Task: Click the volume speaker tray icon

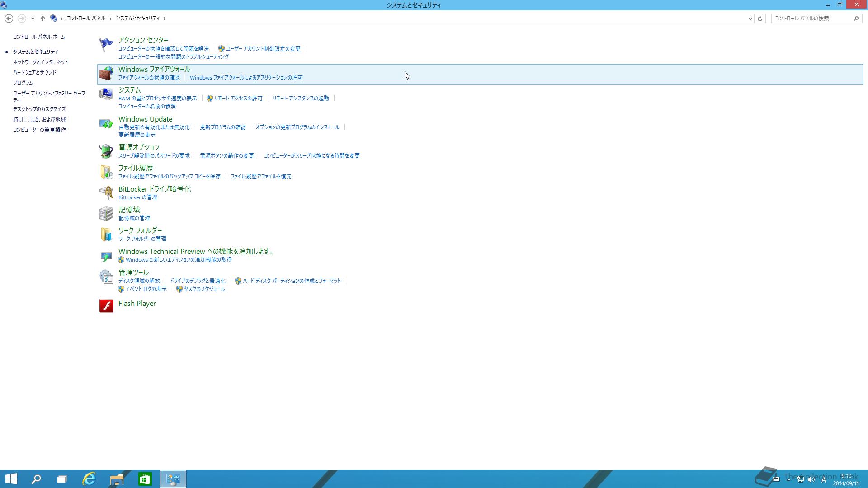Action: pos(811,479)
